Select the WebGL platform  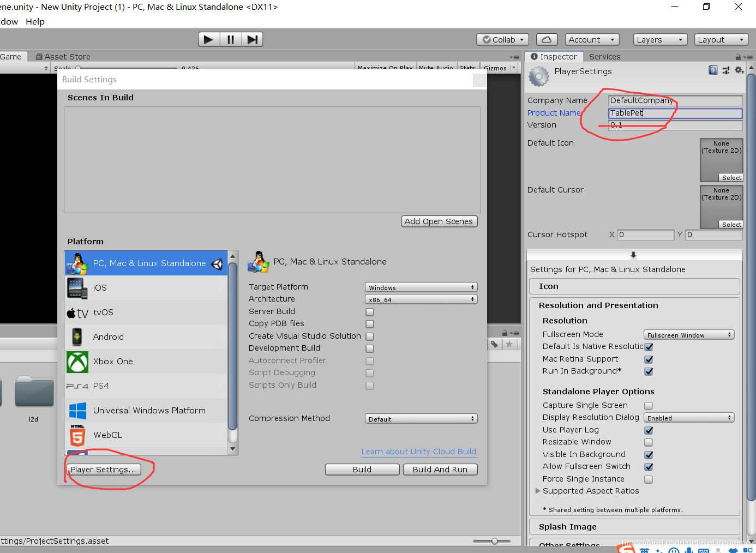tap(146, 435)
